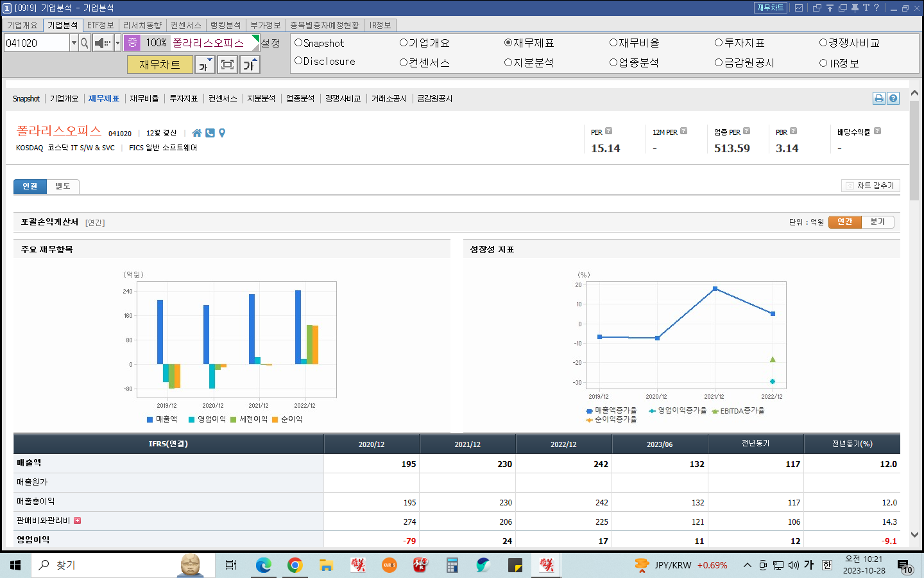Launch Chrome from the taskbar
The width and height of the screenshot is (924, 578).
[x=295, y=565]
